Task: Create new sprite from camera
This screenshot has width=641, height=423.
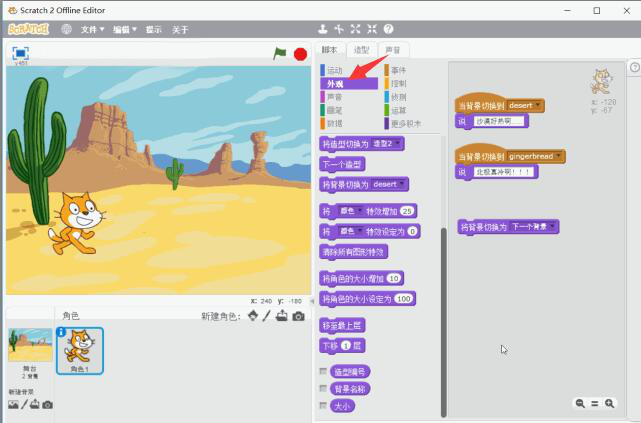Action: coord(298,316)
